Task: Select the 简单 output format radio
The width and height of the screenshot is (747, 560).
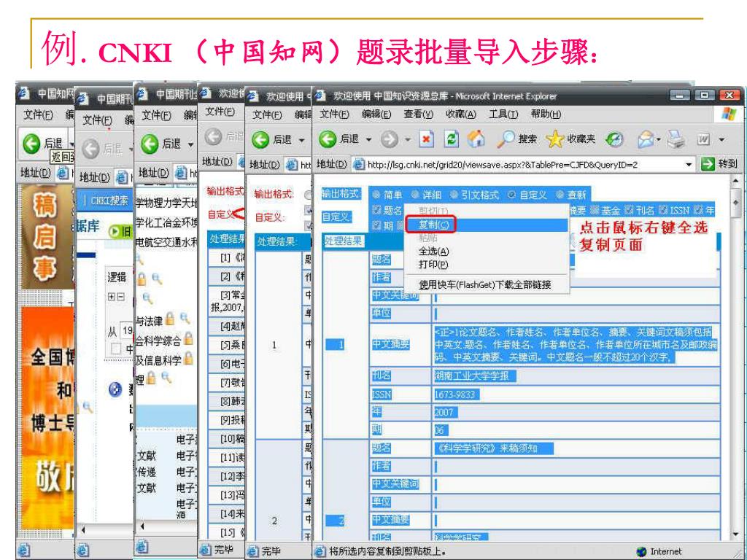Action: pyautogui.click(x=376, y=195)
